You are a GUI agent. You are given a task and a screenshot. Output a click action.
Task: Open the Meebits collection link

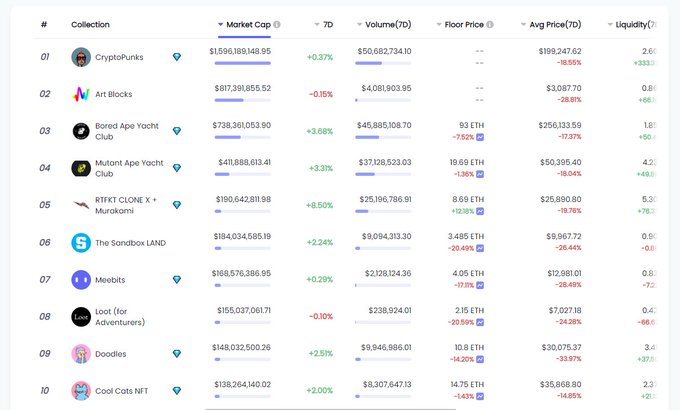click(110, 280)
